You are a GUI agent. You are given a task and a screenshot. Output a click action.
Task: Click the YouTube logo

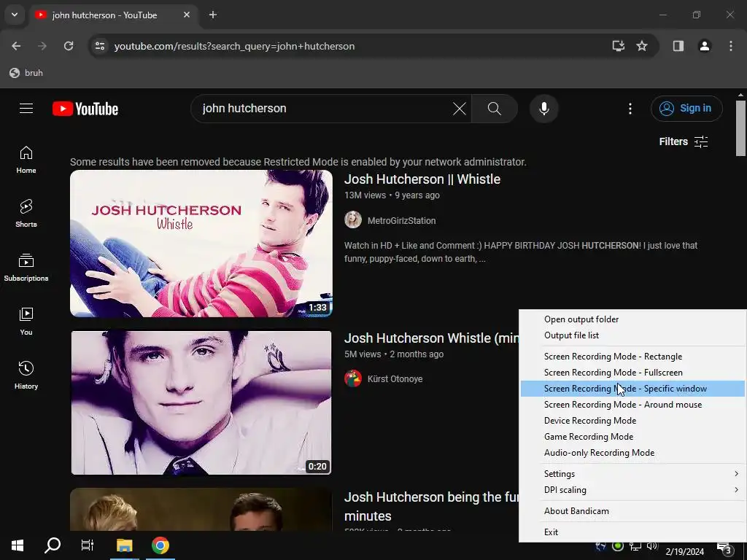click(x=85, y=109)
